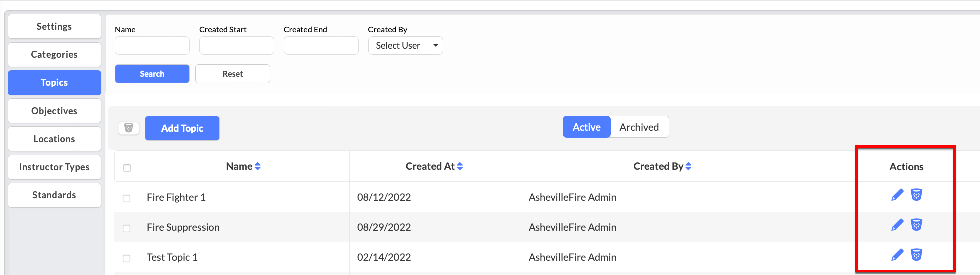Edit the Fire Suppression topic
This screenshot has height=275, width=980.
[x=897, y=225]
